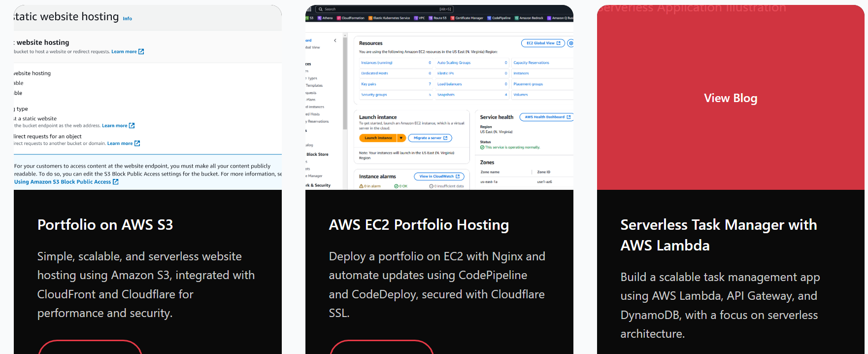This screenshot has width=868, height=354.
Task: Open the Launch instance dropdown arrow
Action: click(401, 138)
